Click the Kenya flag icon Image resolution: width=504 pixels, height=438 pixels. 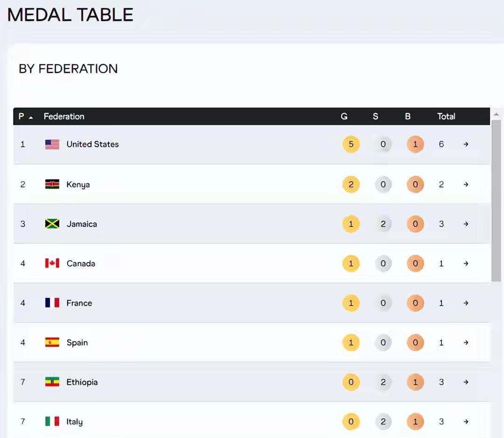tap(52, 184)
